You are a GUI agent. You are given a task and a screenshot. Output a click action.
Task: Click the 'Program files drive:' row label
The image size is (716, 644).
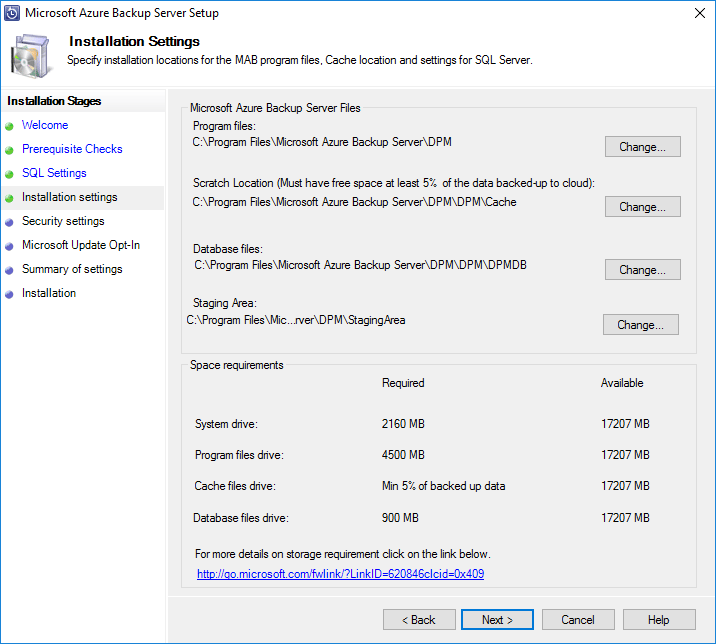tap(239, 455)
